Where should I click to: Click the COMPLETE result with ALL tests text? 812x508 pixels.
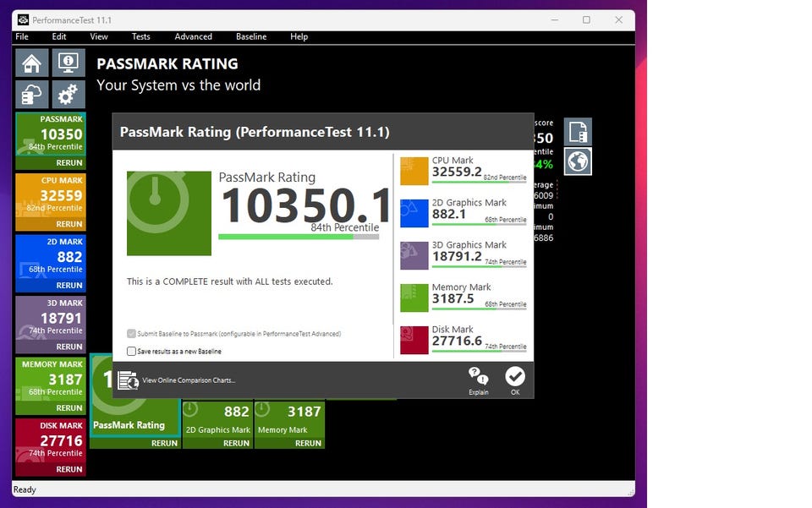coord(229,281)
